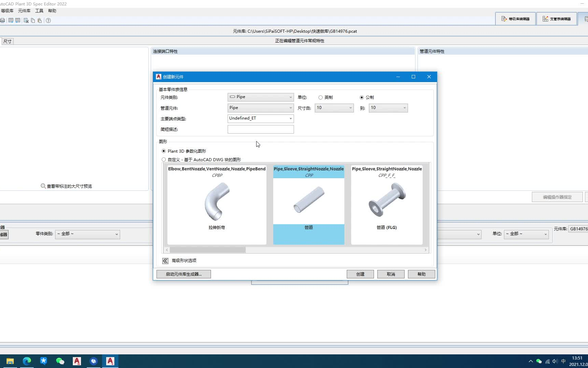Select Plant 3D 参数化图形 radio option
This screenshot has height=368, width=588.
(x=164, y=151)
